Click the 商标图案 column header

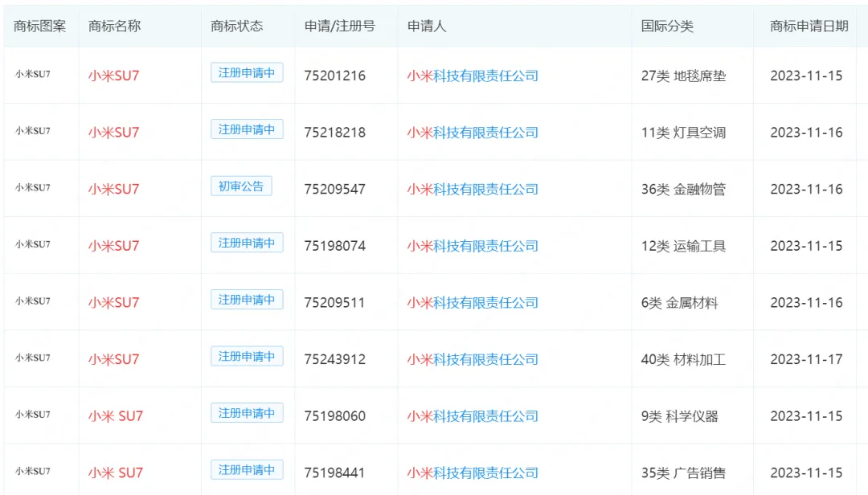tap(40, 26)
